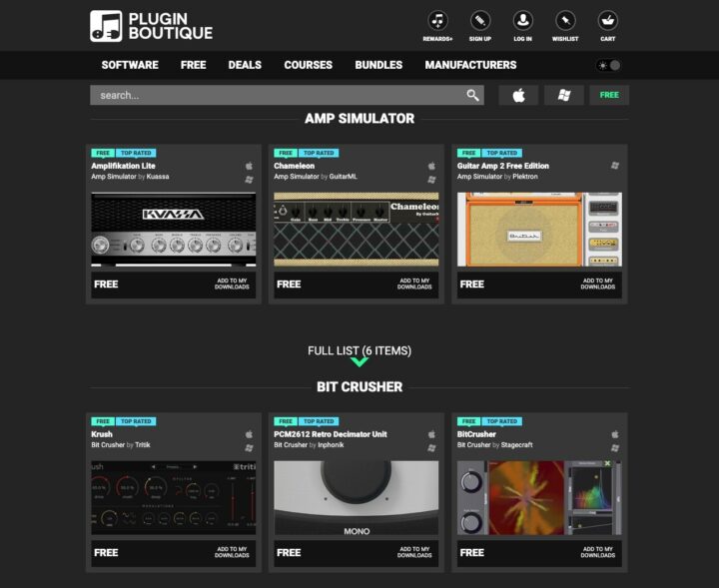The width and height of the screenshot is (719, 588).
Task: Click the search input field
Action: tap(275, 96)
